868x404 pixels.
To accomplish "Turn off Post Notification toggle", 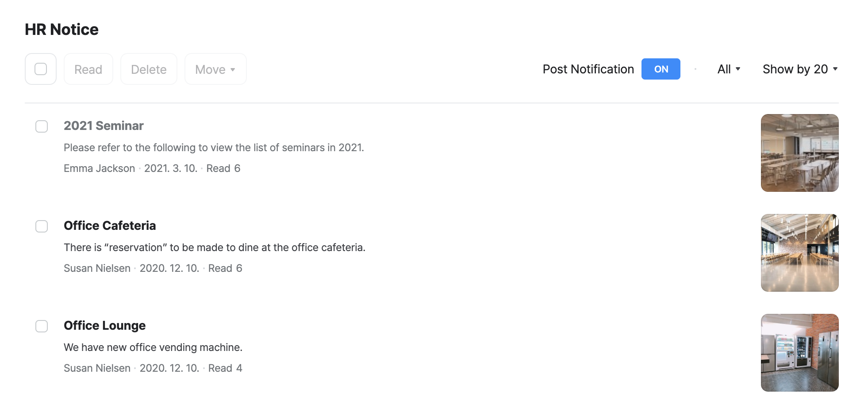I will pyautogui.click(x=661, y=69).
